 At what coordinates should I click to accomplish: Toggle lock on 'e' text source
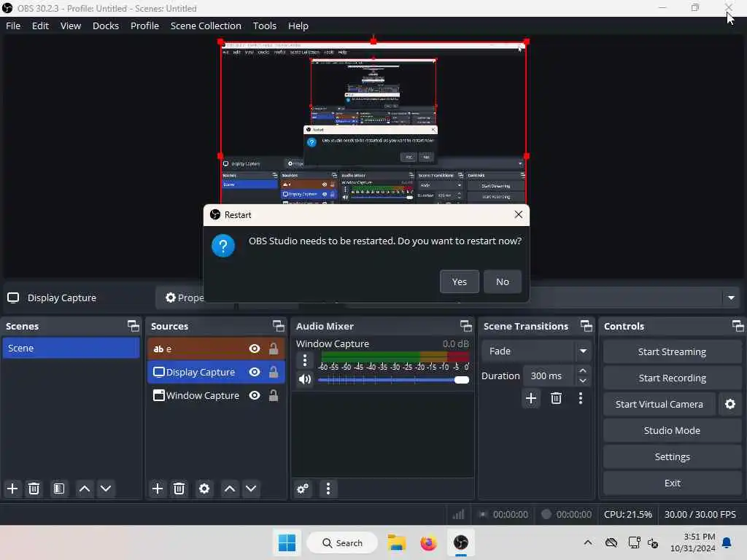coord(274,349)
